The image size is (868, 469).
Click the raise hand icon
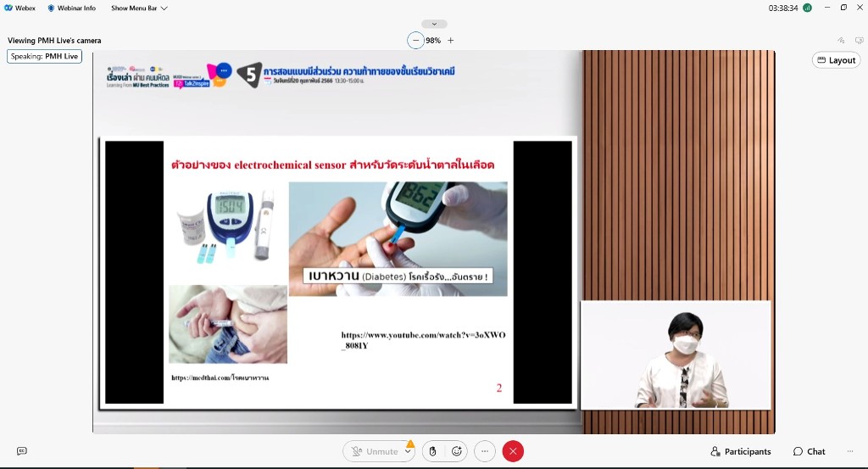click(x=432, y=451)
